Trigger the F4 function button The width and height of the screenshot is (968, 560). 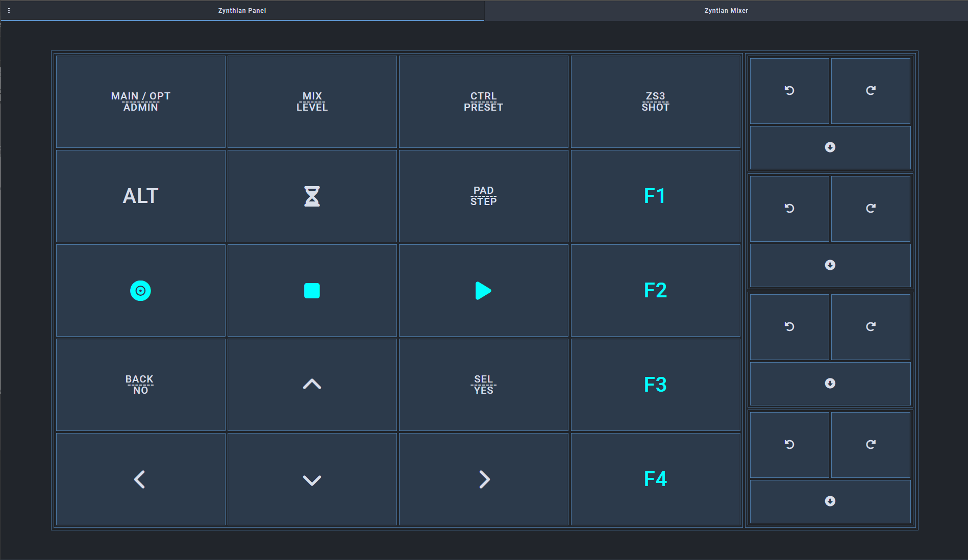tap(656, 479)
